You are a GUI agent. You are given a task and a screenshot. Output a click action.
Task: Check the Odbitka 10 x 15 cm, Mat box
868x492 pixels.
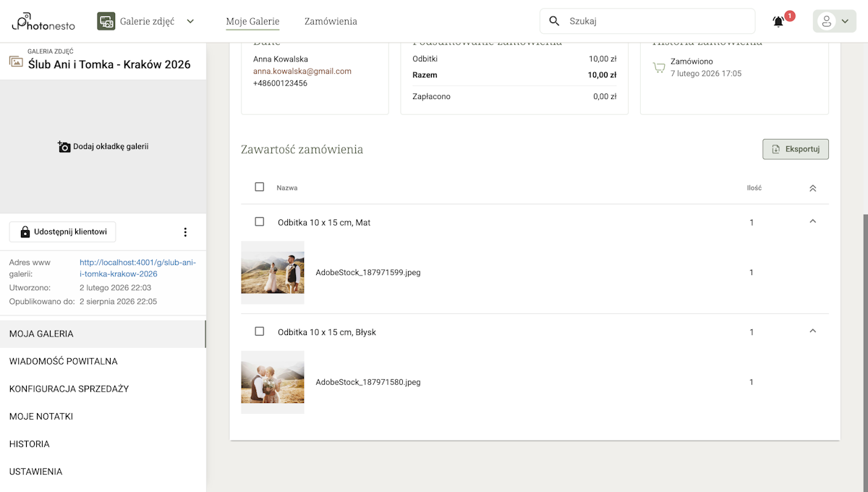coord(260,222)
